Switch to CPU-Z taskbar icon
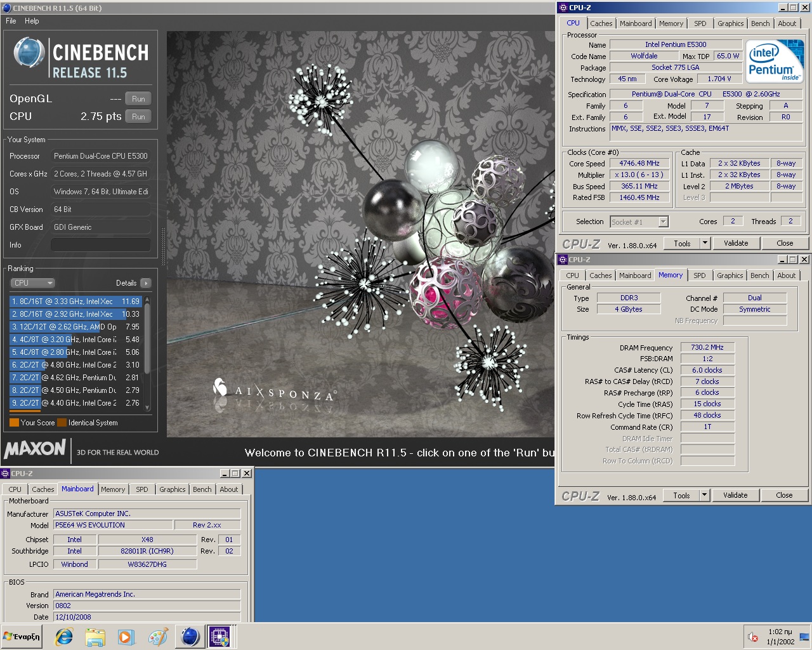The height and width of the screenshot is (650, 812). tap(219, 637)
